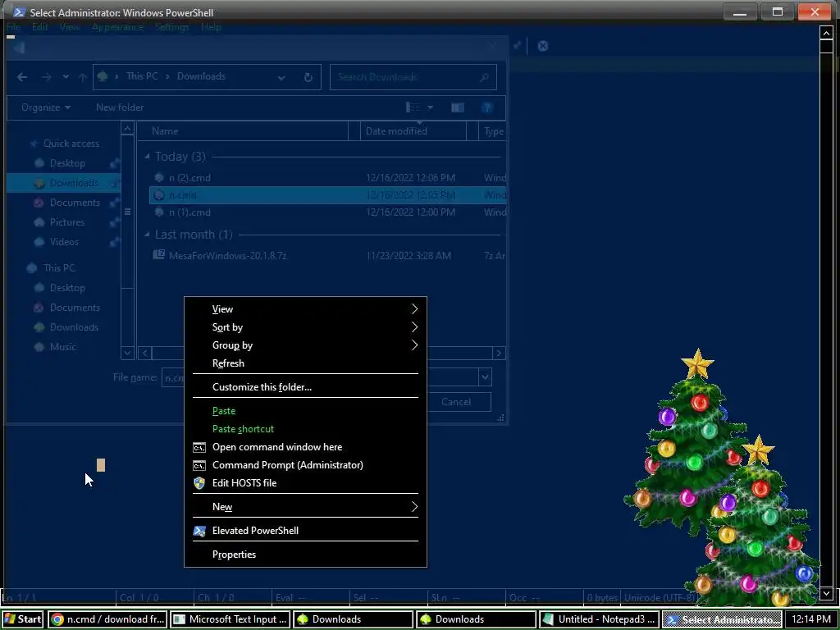Screen dimensions: 840x630
Task: Launch Command Prompt (Administrator) entry
Action: (305, 465)
